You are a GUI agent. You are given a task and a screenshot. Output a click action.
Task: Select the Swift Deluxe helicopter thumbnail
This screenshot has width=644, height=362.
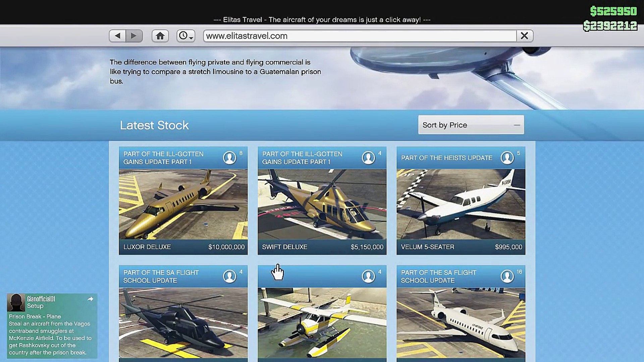coord(322,204)
